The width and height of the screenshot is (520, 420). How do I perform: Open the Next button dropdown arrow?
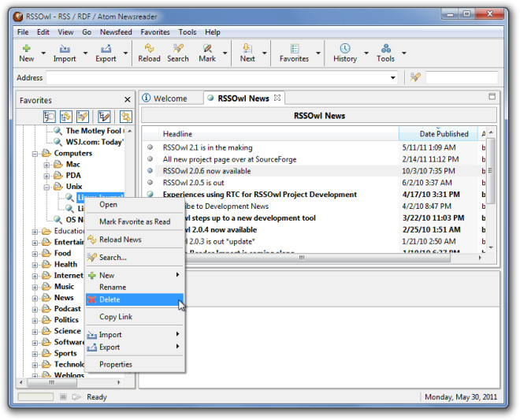tap(264, 53)
